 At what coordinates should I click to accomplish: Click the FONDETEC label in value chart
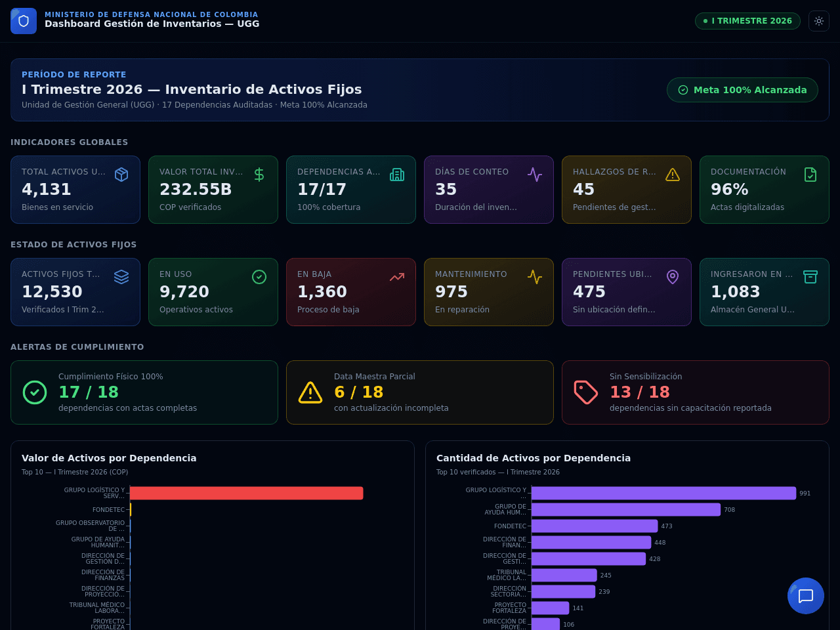point(108,510)
